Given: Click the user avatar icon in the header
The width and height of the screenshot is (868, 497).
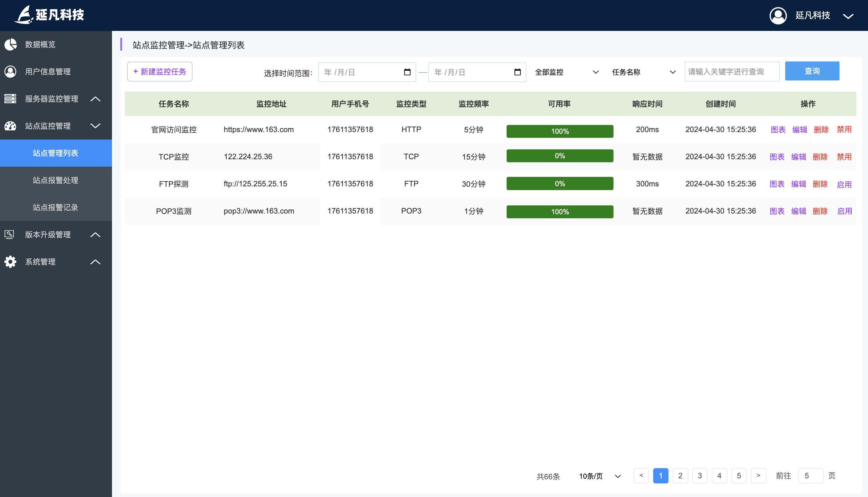Looking at the screenshot, I should coord(778,15).
